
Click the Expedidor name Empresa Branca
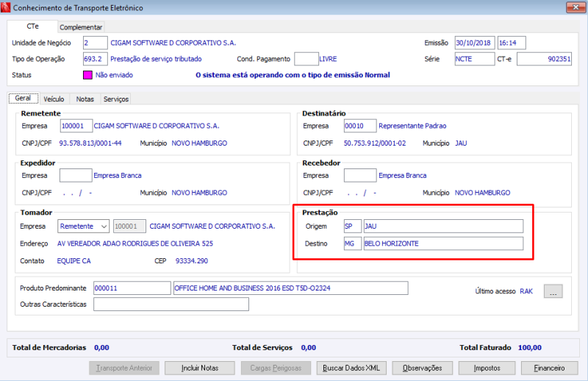[118, 175]
